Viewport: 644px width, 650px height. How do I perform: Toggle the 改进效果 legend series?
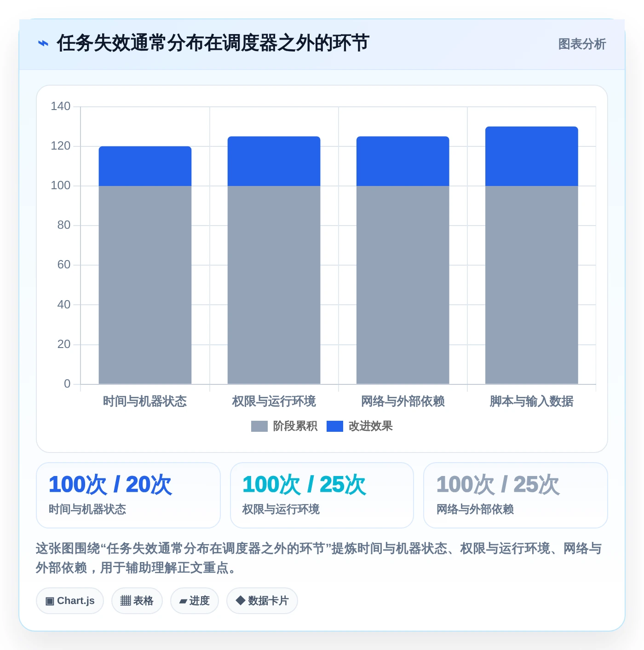360,426
